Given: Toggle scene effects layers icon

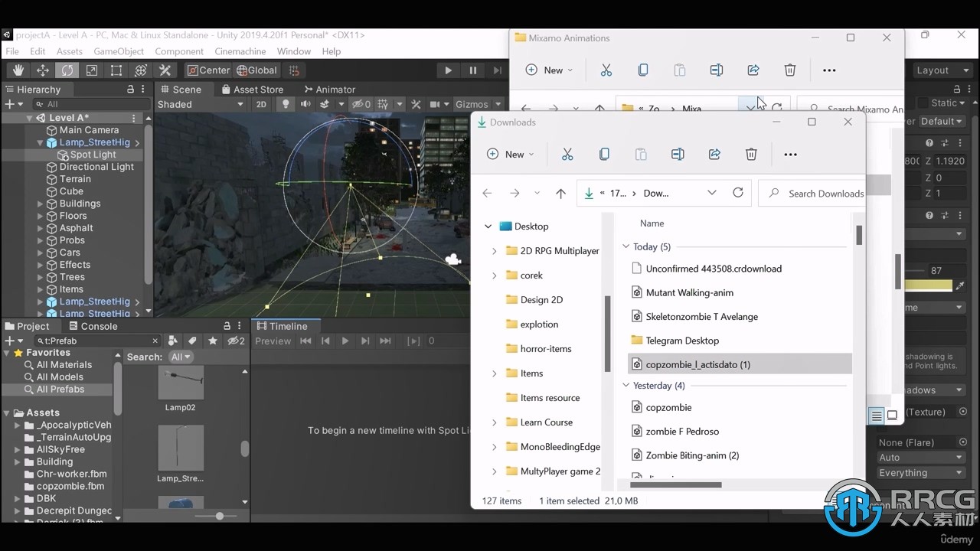Looking at the screenshot, I should (325, 104).
